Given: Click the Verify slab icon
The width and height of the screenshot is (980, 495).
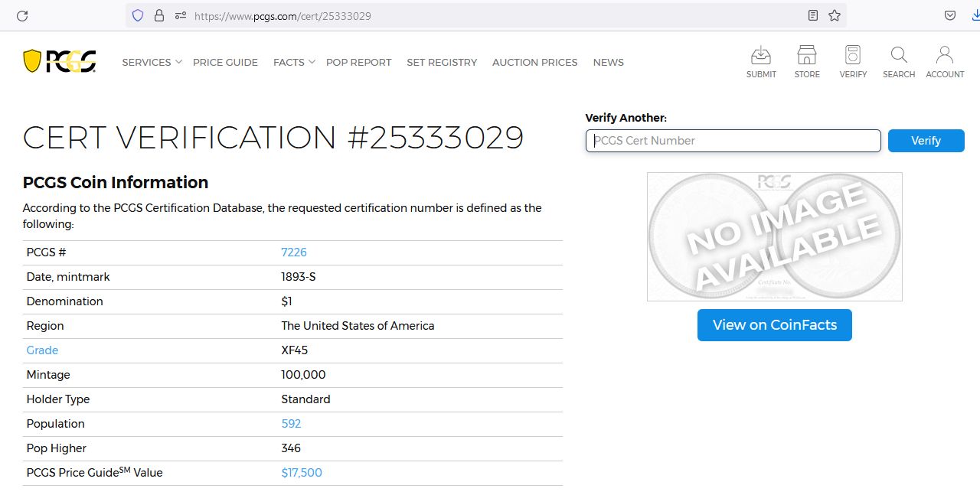Looking at the screenshot, I should [853, 55].
